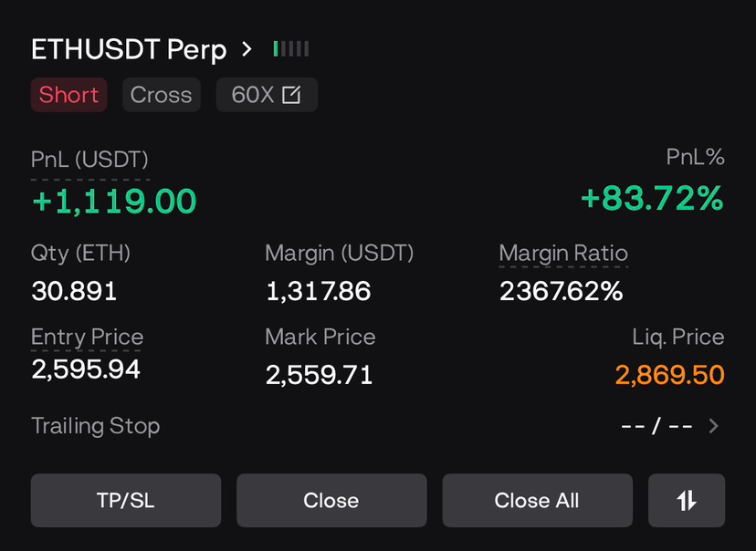This screenshot has width=756, height=551.
Task: Click the Close All button
Action: point(537,500)
